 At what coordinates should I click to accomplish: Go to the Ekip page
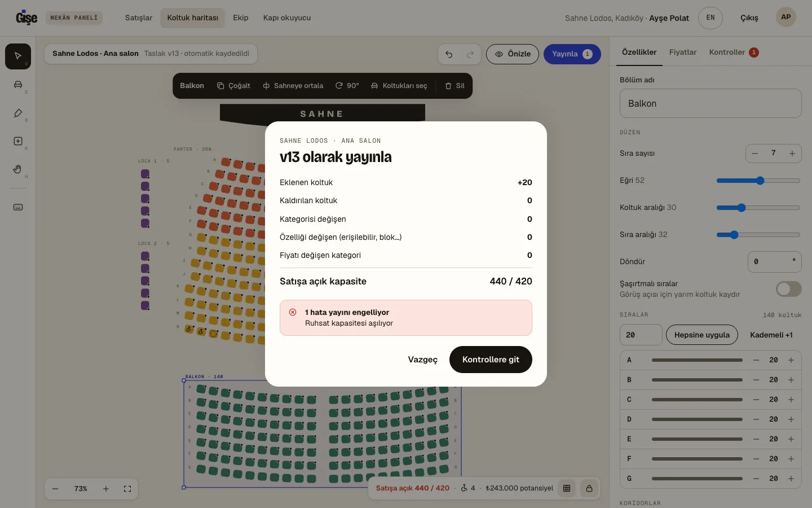point(241,18)
